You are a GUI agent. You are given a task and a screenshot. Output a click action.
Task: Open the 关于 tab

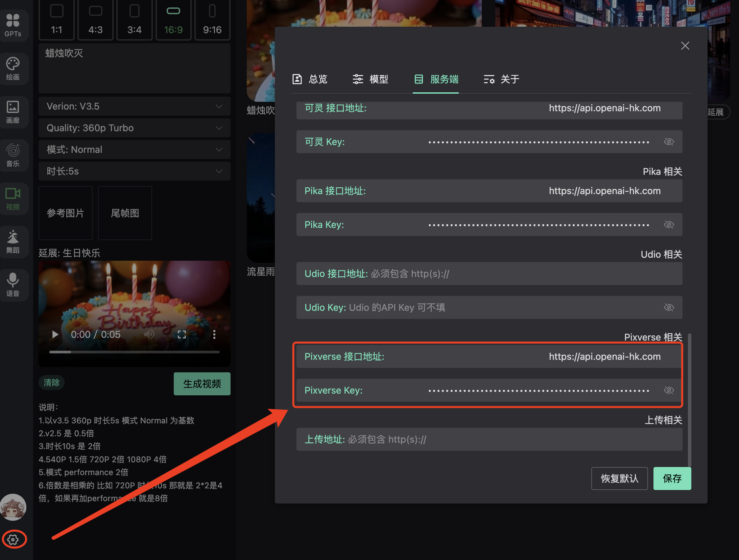501,79
